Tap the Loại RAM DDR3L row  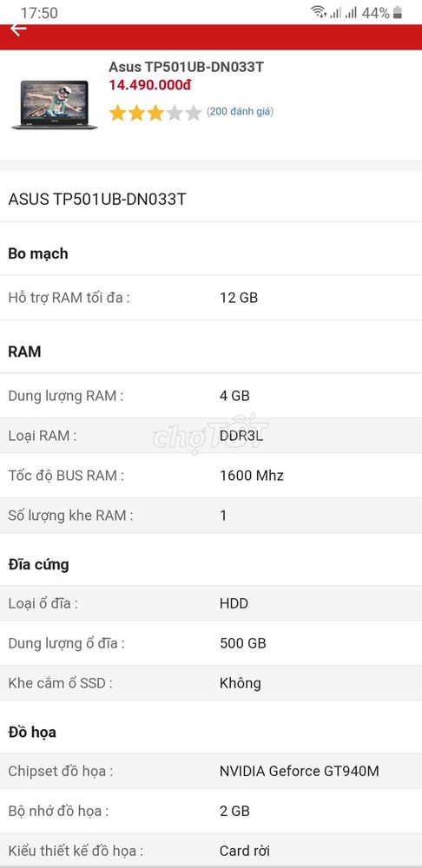pos(211,436)
